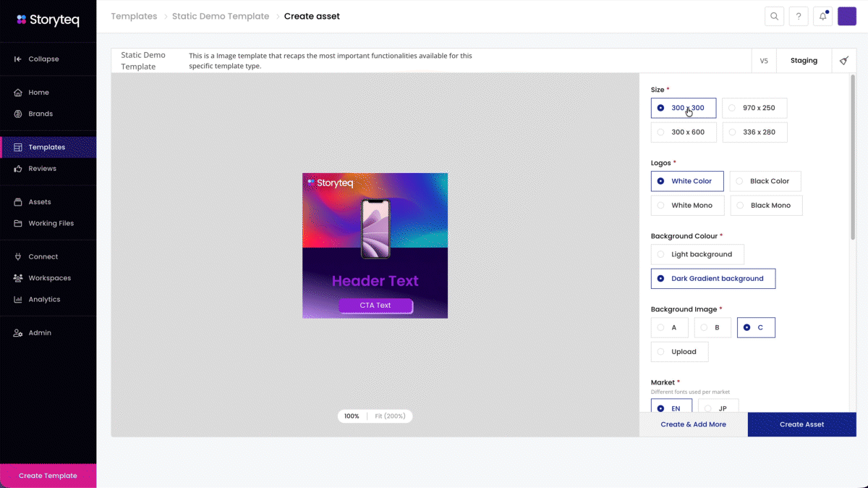Open the help question mark icon
Screen dimensions: 868x488
799,17
